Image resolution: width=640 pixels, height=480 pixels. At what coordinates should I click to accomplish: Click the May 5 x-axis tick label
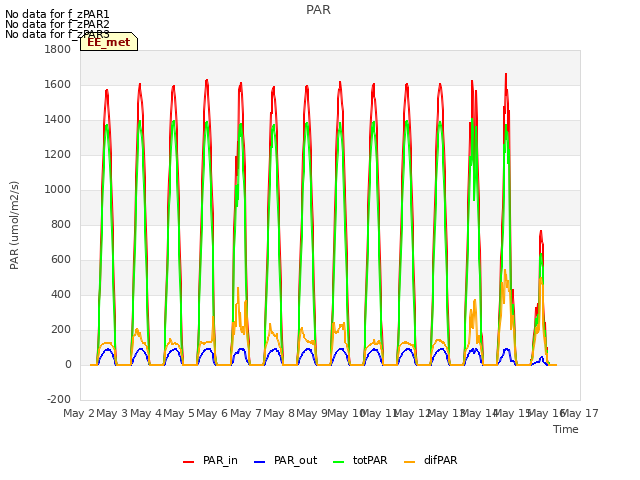point(179,413)
